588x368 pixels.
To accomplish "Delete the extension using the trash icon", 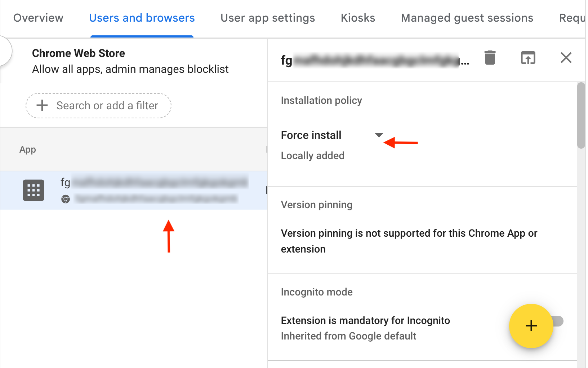I will (x=490, y=57).
